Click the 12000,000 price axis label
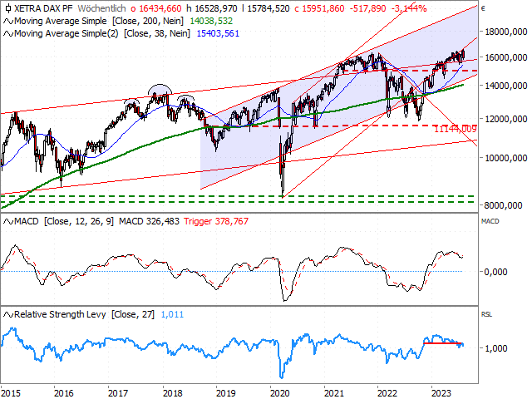Screen dimensions: 532x399 [x=506, y=119]
